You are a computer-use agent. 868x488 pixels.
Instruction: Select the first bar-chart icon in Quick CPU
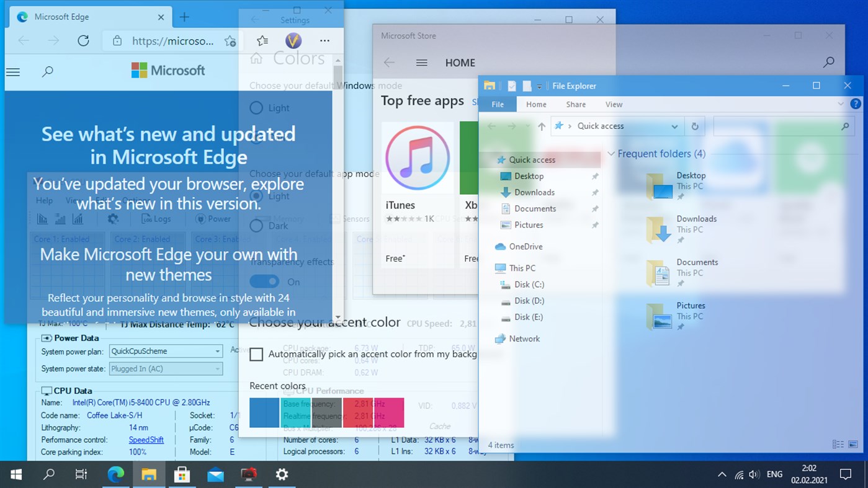coord(42,218)
